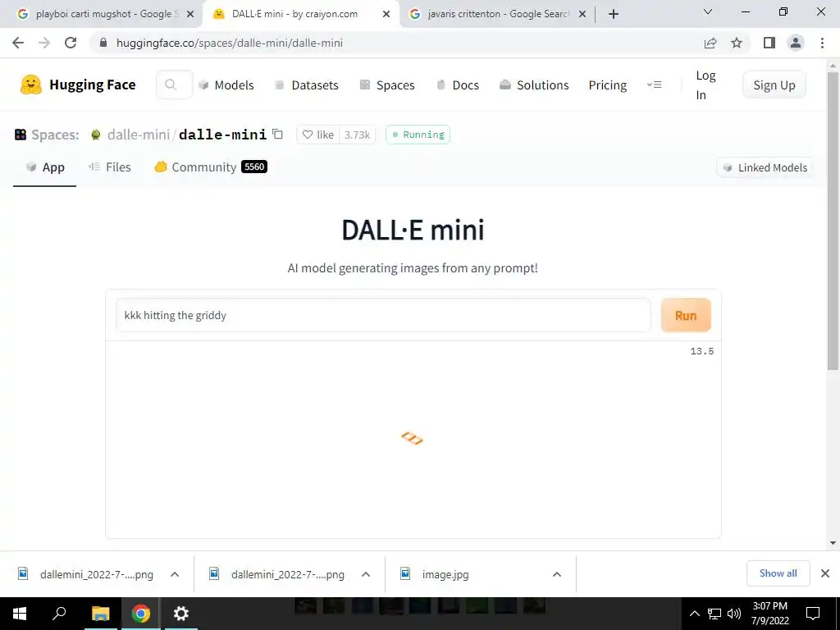The width and height of the screenshot is (840, 630).
Task: Click the Running status badge
Action: tap(418, 135)
